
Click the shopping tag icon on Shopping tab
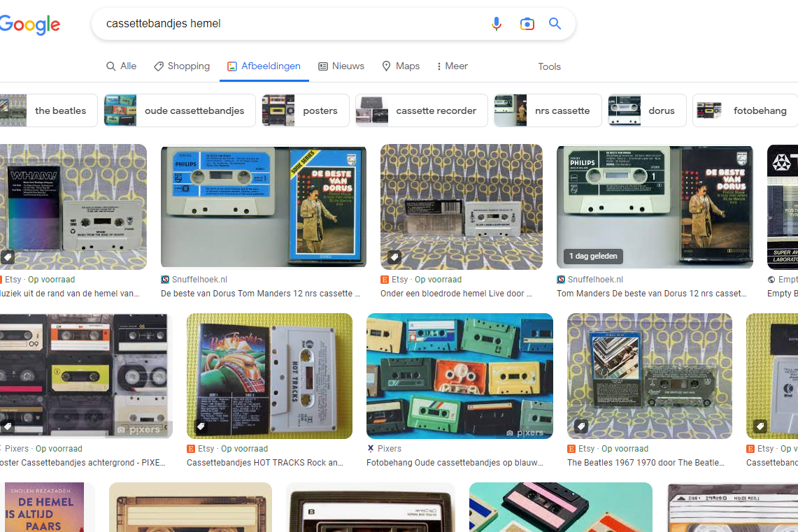pos(159,66)
